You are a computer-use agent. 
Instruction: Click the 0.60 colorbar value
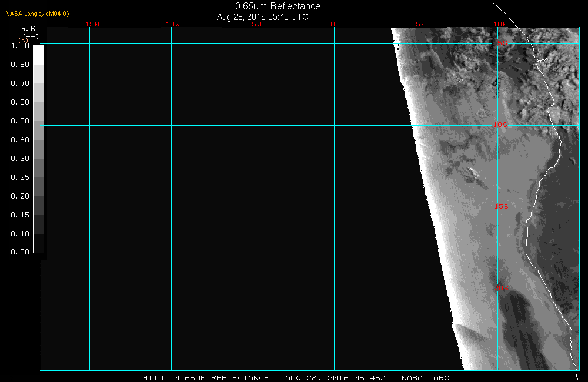(x=20, y=102)
